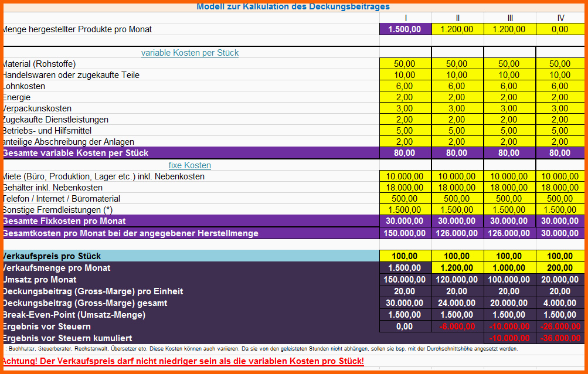Click the 'Sonstige Fremdleistungen (*)' row label
Image resolution: width=588 pixels, height=374 pixels.
point(57,210)
